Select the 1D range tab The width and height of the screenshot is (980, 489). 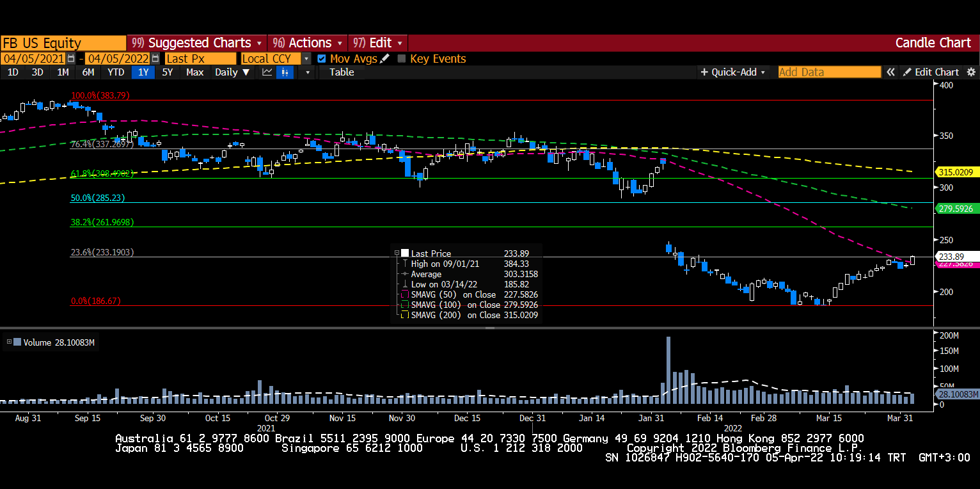coord(13,72)
